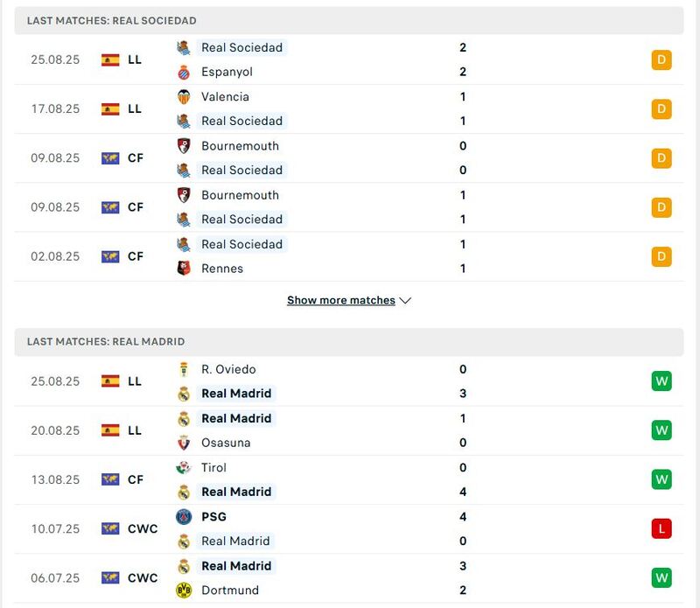Expand Show more matches
Viewport: 700px width, 608px height.
349,300
